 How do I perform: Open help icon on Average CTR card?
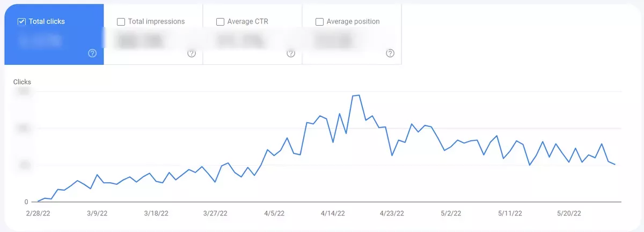click(291, 53)
